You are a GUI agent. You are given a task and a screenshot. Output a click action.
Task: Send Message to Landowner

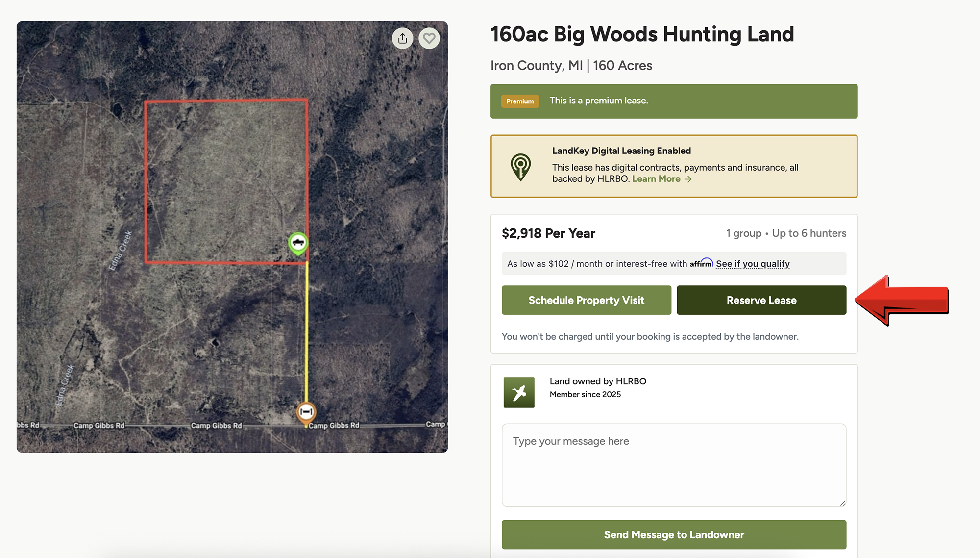674,534
